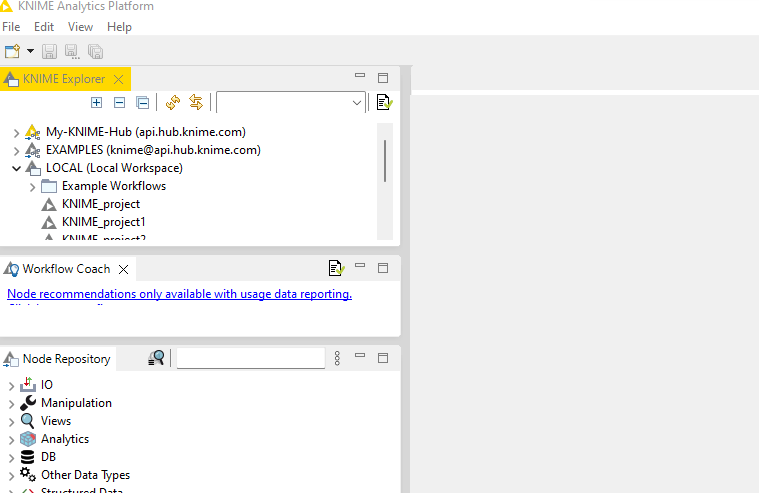Click the Save All toolbar icon
The width and height of the screenshot is (759, 493).
(x=95, y=51)
